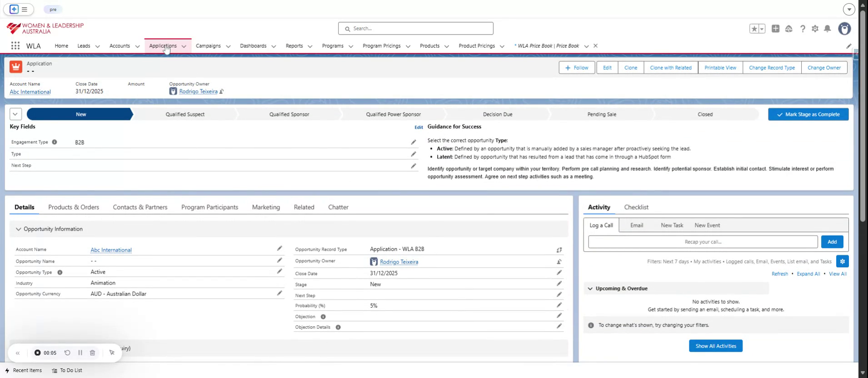Collapse Upcoming & Overdue section
This screenshot has width=868, height=378.
coord(590,288)
